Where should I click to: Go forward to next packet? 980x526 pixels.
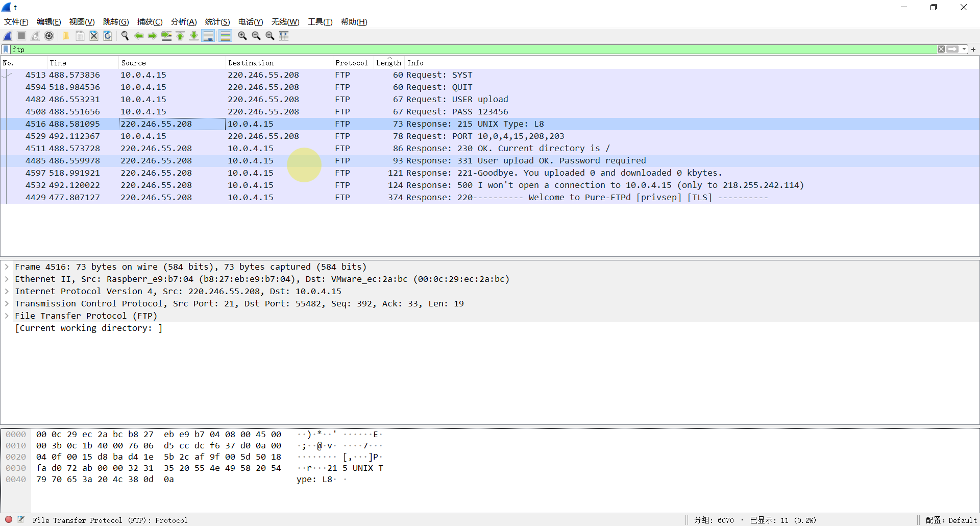coord(153,36)
